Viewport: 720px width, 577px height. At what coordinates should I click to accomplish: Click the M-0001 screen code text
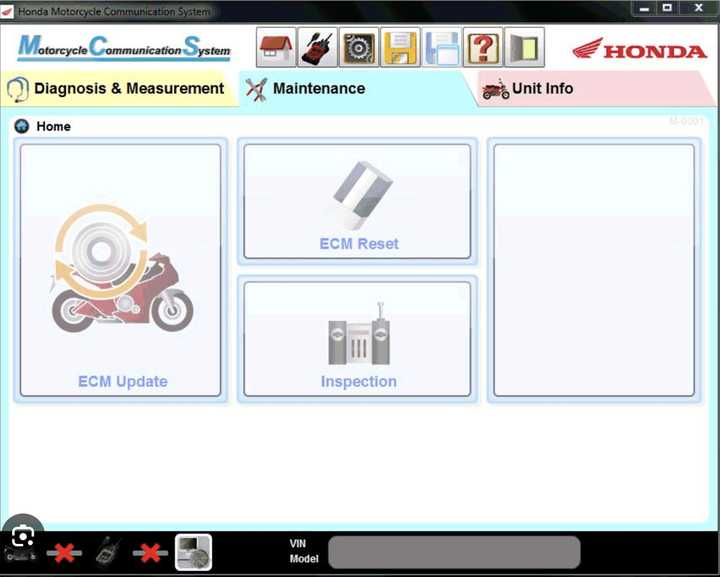686,121
